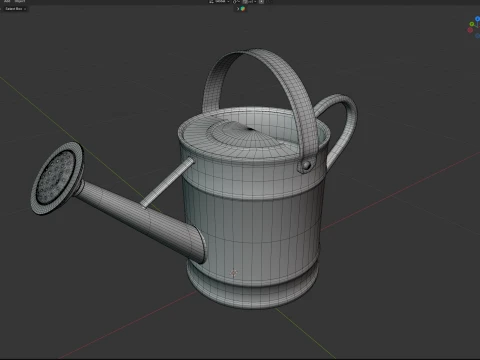
Task: Click the green Y axis gizmo ball
Action: [472, 24]
